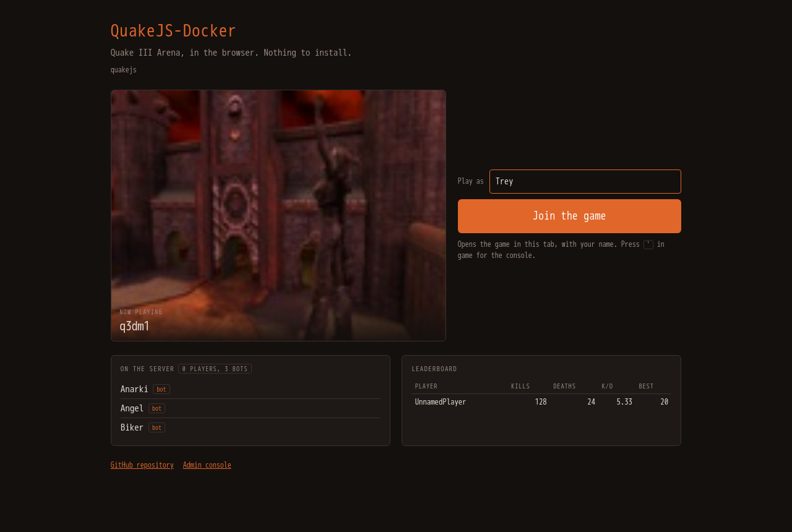Select the Anarki player name
Image resolution: width=792 pixels, height=532 pixels.
pos(134,389)
